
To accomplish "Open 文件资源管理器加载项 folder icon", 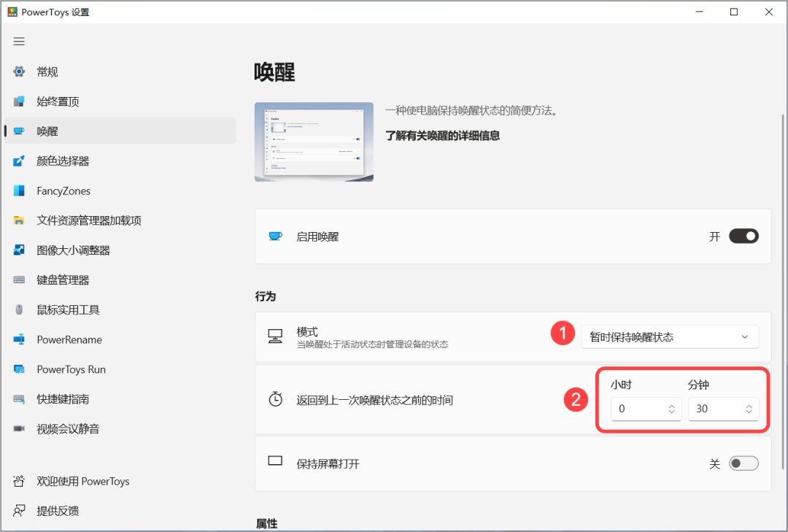I will pos(19,220).
